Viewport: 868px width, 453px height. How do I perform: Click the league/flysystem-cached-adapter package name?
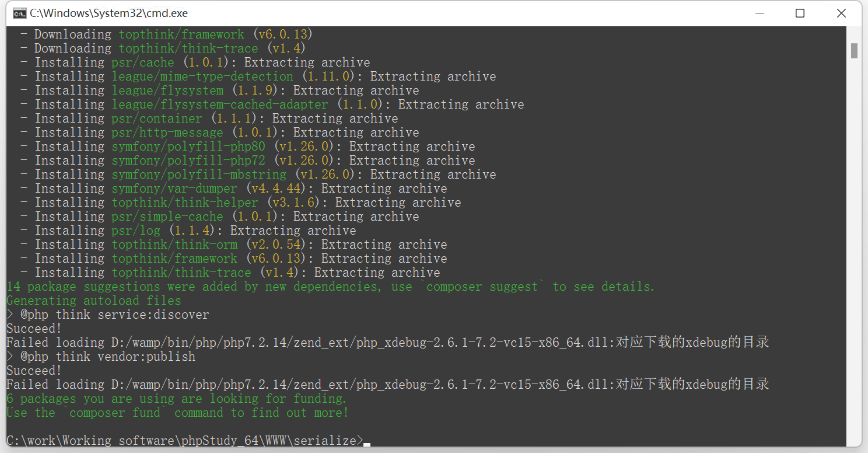pos(220,104)
